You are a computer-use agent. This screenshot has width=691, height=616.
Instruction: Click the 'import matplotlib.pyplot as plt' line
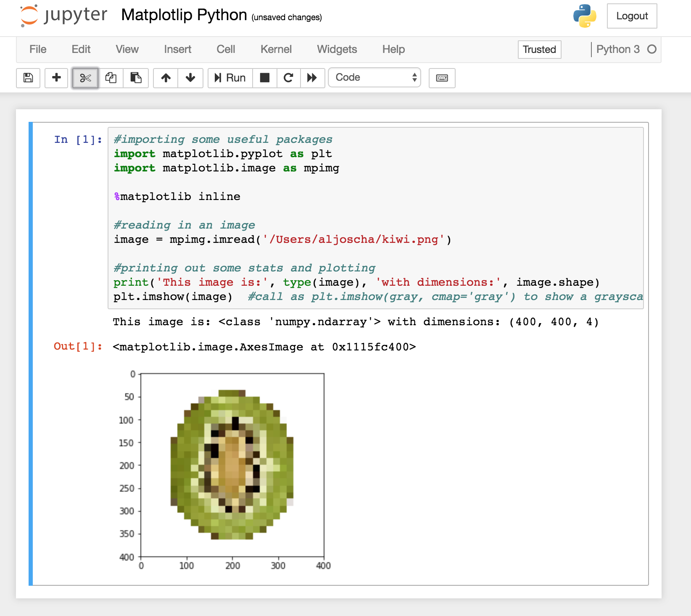click(223, 154)
